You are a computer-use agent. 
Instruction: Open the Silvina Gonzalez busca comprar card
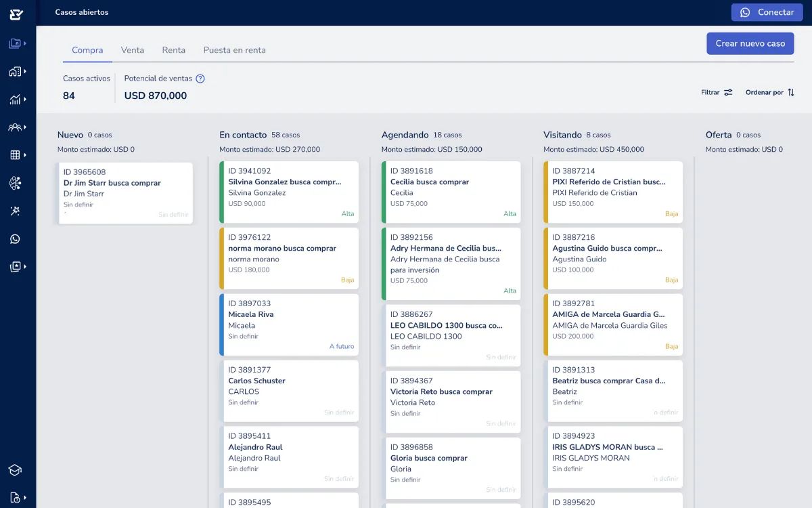(x=289, y=192)
